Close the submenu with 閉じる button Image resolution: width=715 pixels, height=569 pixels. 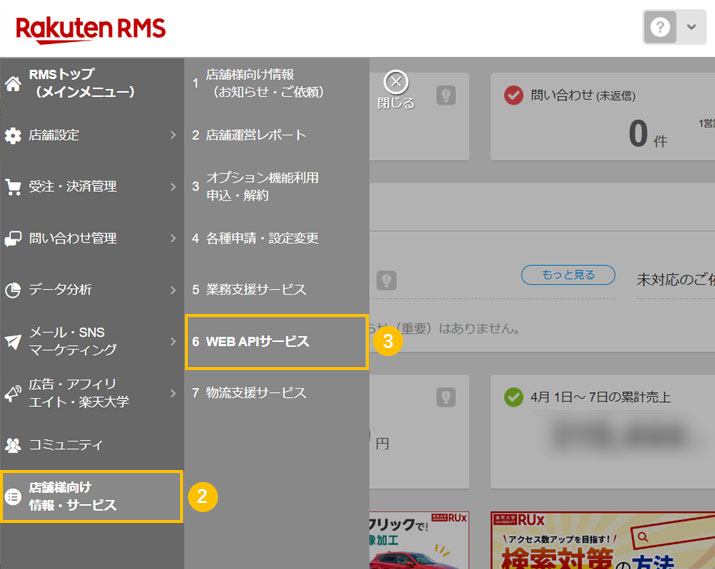pyautogui.click(x=396, y=90)
